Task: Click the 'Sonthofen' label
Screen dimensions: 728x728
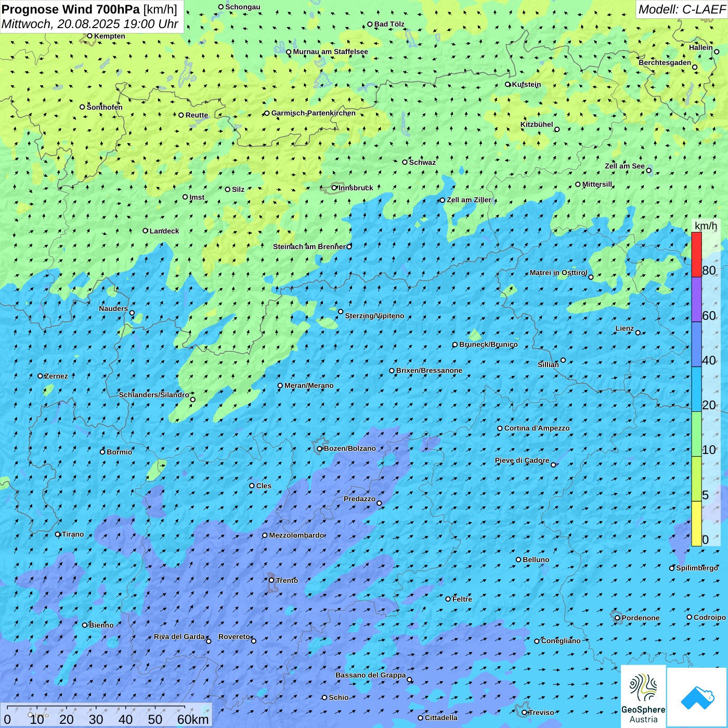Action: 105,107
